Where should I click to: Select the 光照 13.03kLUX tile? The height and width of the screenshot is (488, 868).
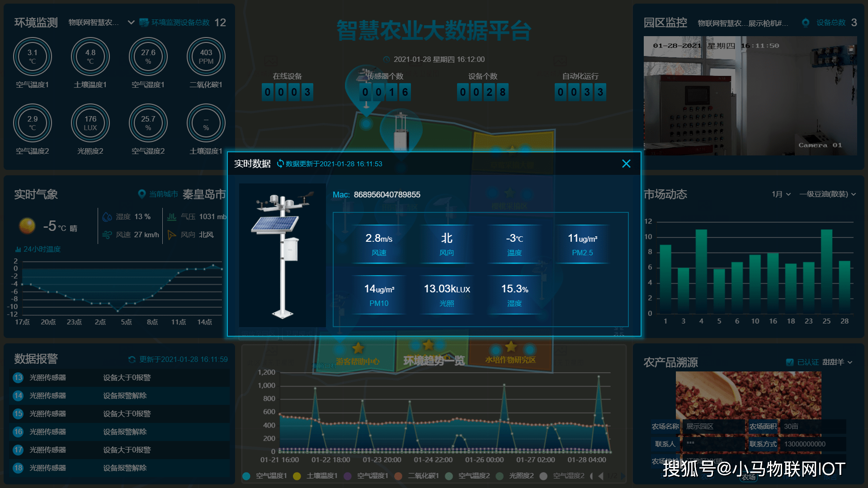tap(447, 295)
